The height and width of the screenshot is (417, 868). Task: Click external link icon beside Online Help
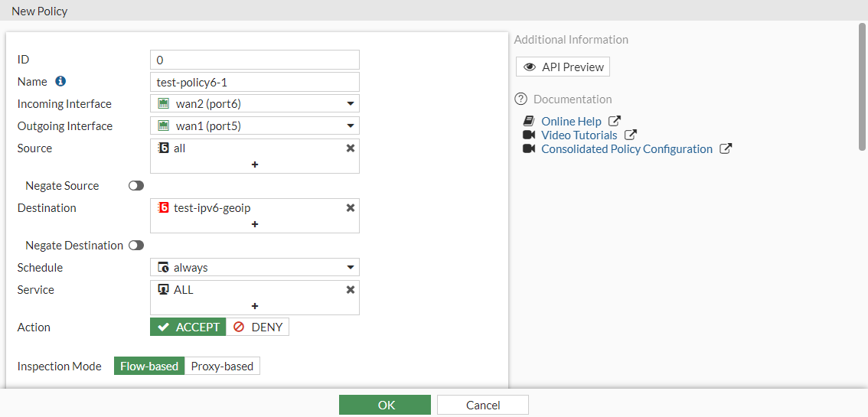tap(614, 121)
